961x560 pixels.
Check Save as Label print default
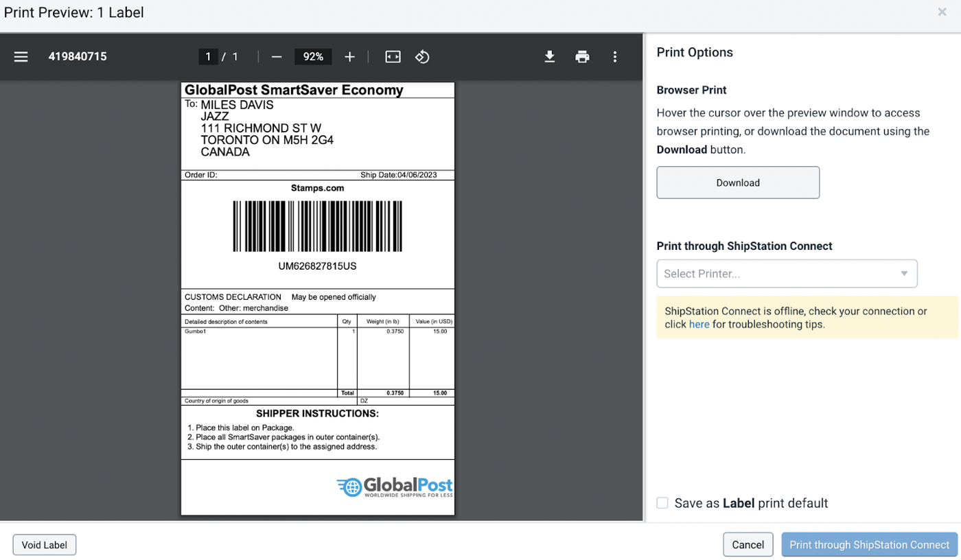click(662, 503)
